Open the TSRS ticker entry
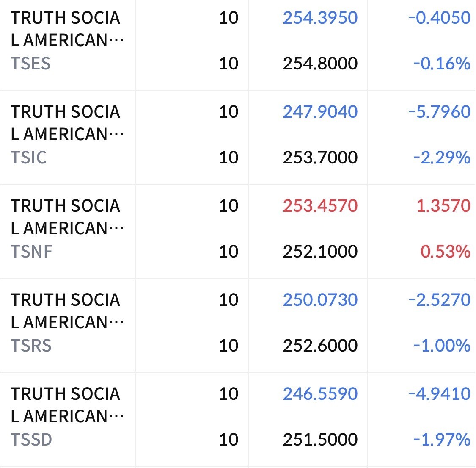The height and width of the screenshot is (468, 476). 31,346
